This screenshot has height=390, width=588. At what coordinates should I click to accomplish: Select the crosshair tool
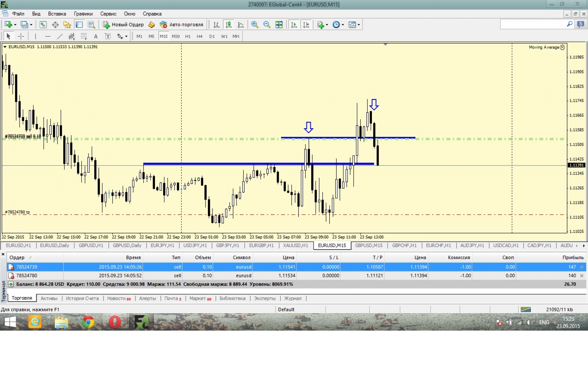21,36
